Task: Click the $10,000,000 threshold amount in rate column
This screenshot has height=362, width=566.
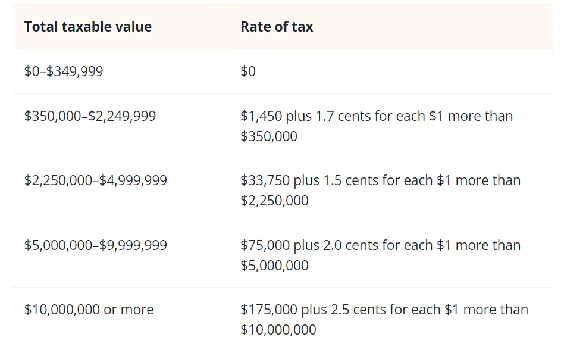Action: (278, 330)
